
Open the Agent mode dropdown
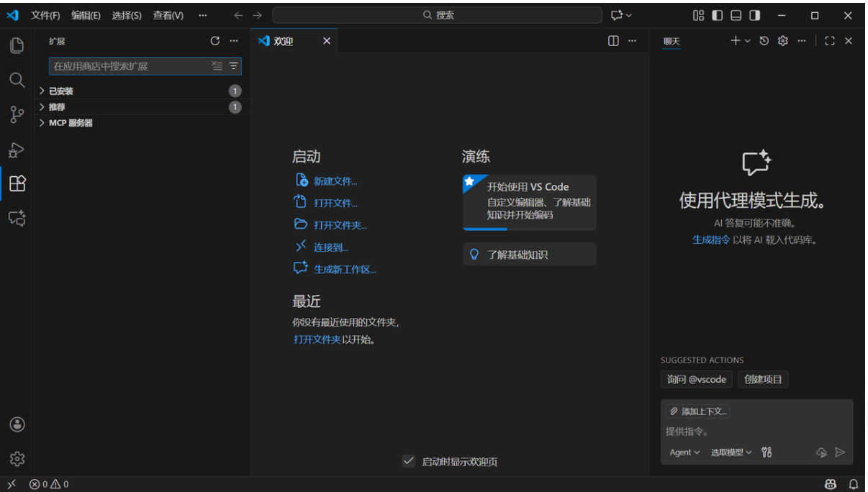pyautogui.click(x=684, y=452)
